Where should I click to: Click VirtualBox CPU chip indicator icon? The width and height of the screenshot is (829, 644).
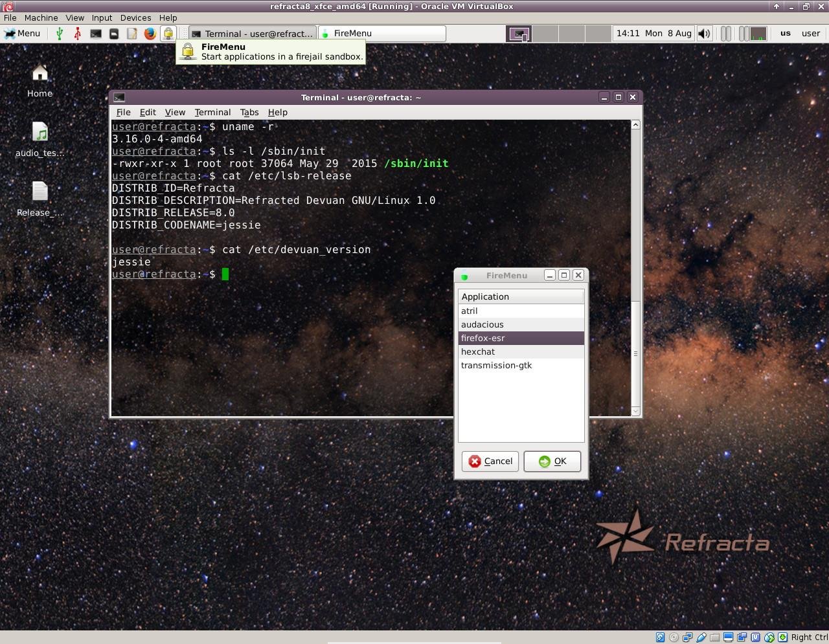coord(755,638)
